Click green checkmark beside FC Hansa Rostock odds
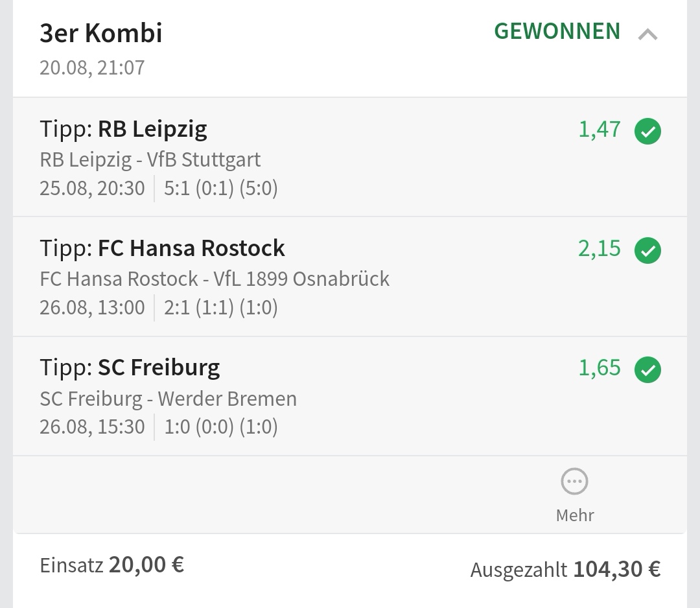700x608 pixels. (647, 251)
